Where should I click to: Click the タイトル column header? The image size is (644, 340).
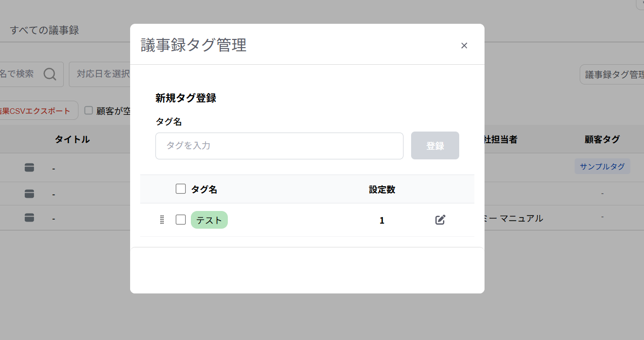point(72,140)
